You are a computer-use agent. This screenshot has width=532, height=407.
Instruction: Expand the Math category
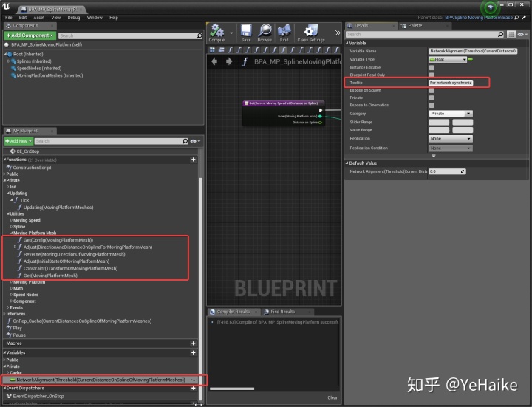pyautogui.click(x=12, y=288)
